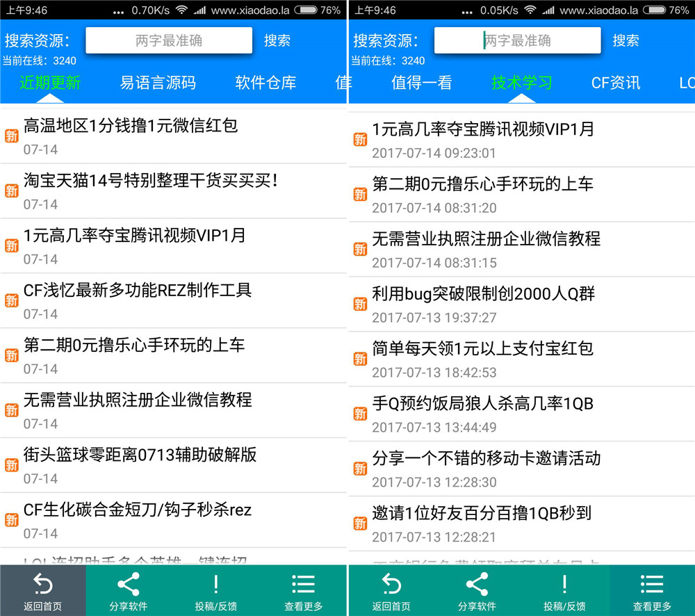Switch to the CF资讯 tab
This screenshot has width=695, height=616.
pos(616,83)
